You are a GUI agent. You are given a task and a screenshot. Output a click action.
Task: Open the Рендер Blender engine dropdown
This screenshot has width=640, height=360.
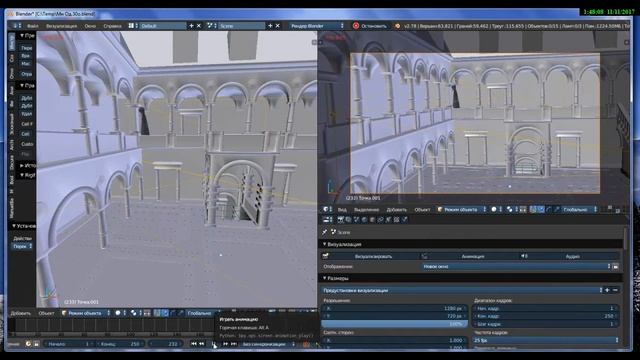(x=317, y=26)
